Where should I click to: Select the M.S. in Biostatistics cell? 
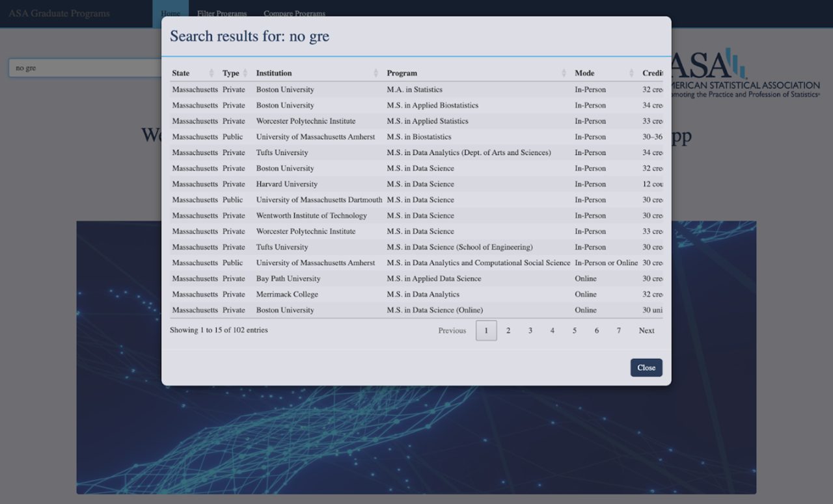(419, 137)
